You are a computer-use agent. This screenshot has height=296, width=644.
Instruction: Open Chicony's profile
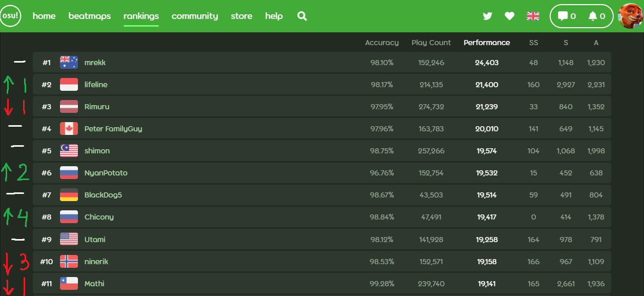point(99,217)
